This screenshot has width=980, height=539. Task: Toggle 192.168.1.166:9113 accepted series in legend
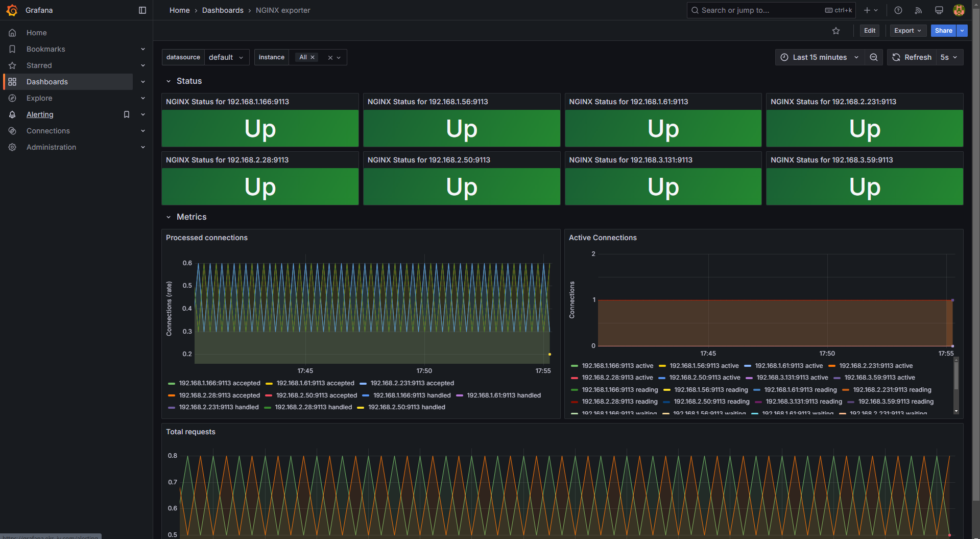(219, 383)
